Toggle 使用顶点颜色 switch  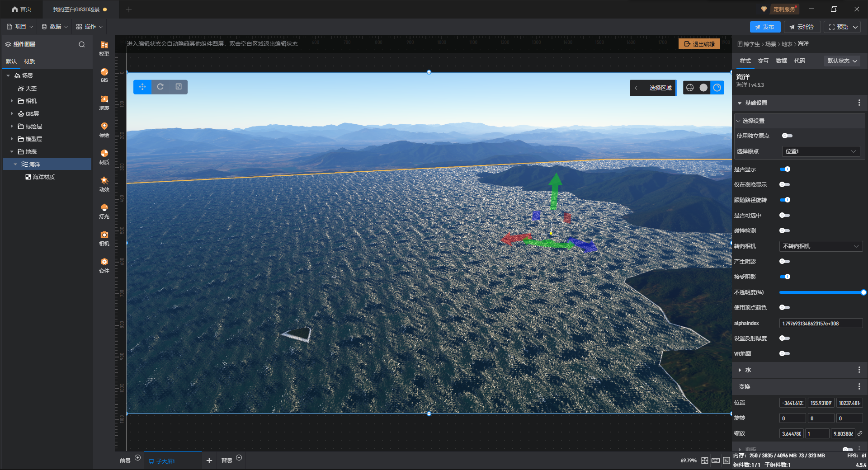pos(785,307)
